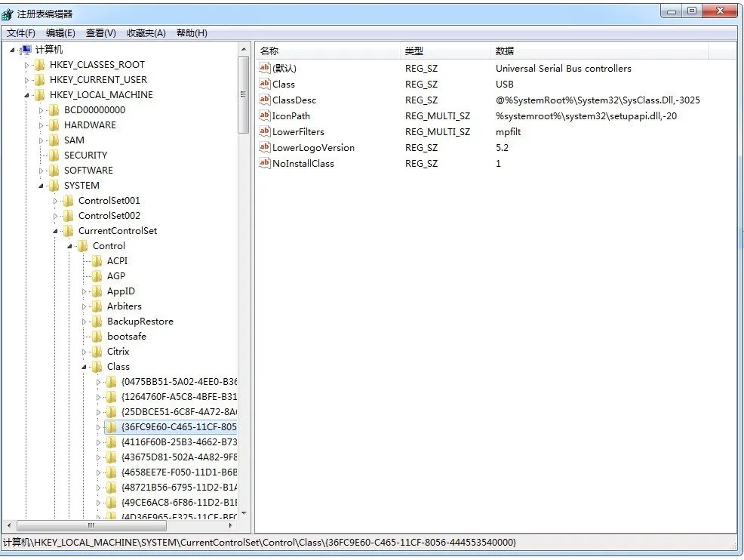Expand the ControlSet001 key

tap(56, 201)
